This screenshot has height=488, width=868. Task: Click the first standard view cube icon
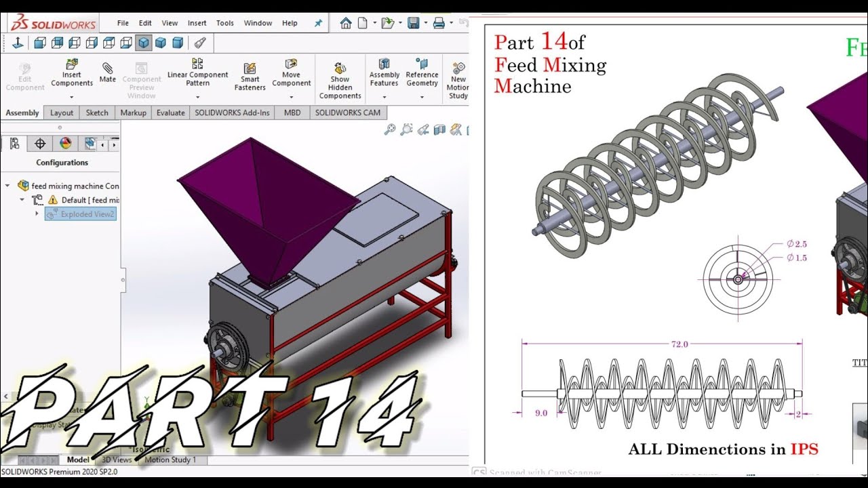tap(40, 43)
